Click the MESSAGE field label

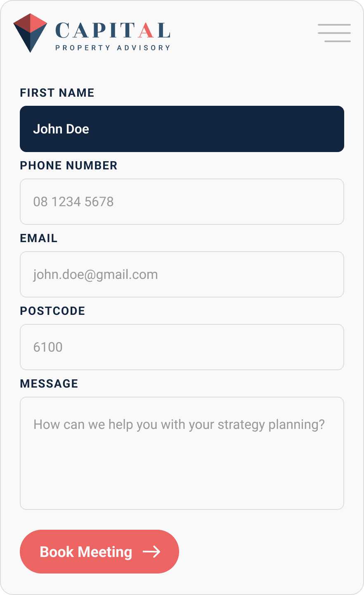tap(49, 384)
